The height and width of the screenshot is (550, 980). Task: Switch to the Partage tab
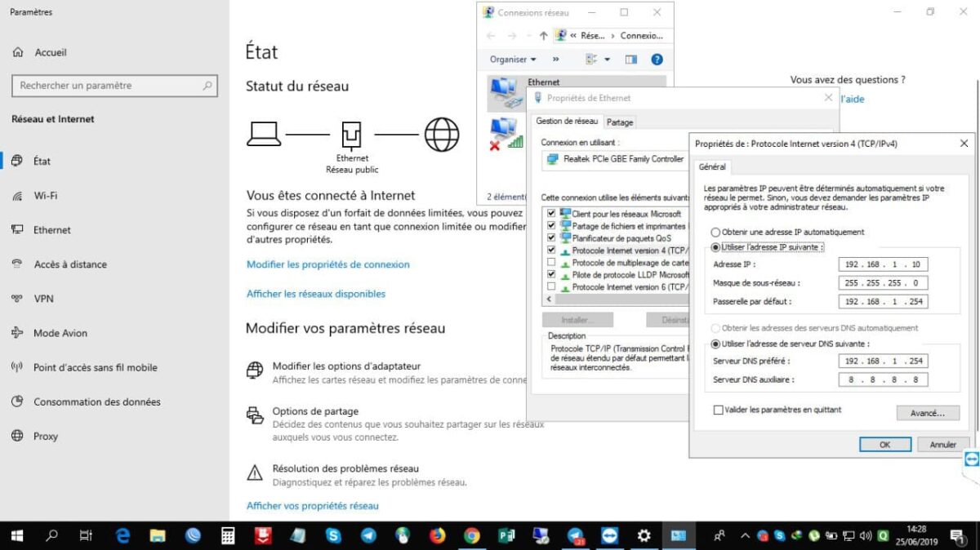tap(620, 122)
